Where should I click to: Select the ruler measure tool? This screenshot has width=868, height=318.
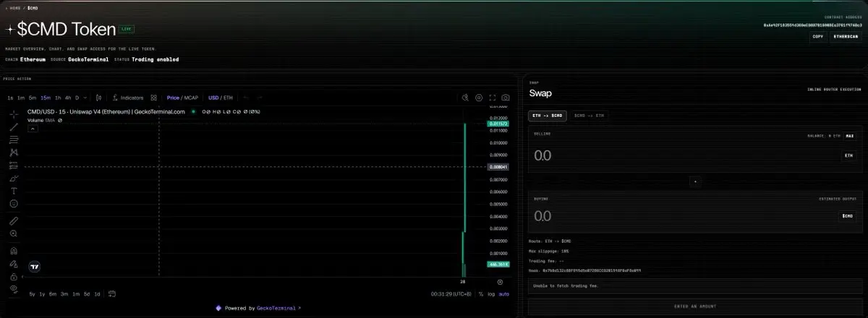tap(14, 220)
